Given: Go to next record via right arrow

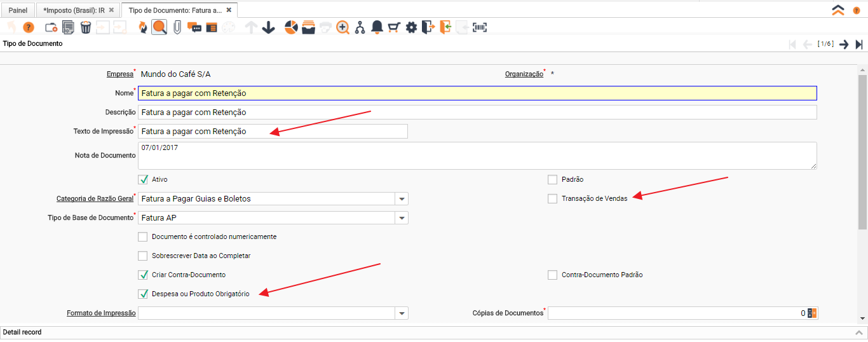Looking at the screenshot, I should (844, 44).
